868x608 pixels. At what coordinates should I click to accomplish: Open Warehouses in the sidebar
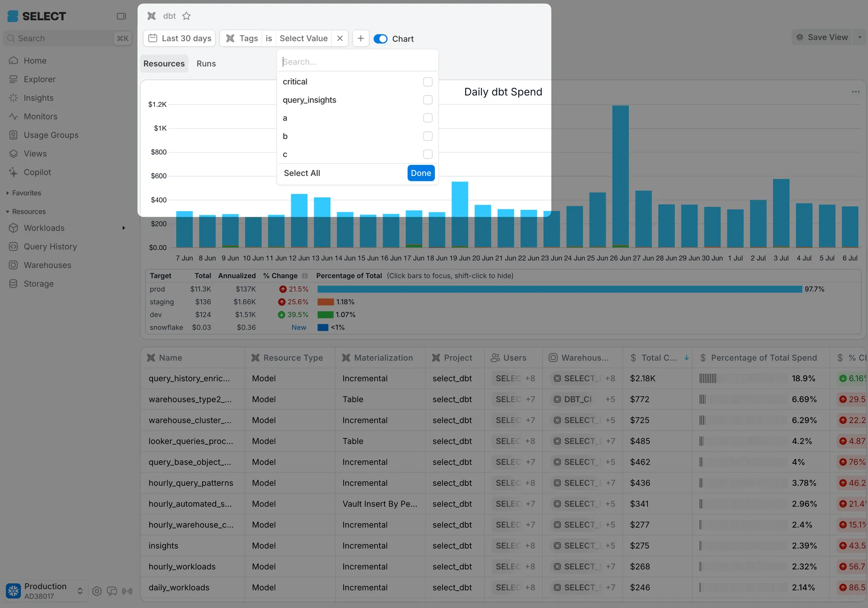47,265
